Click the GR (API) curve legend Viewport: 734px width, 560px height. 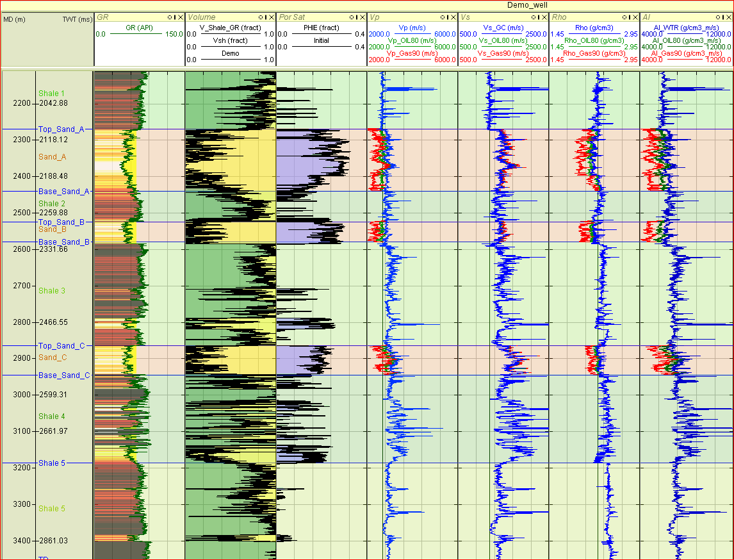[139, 28]
